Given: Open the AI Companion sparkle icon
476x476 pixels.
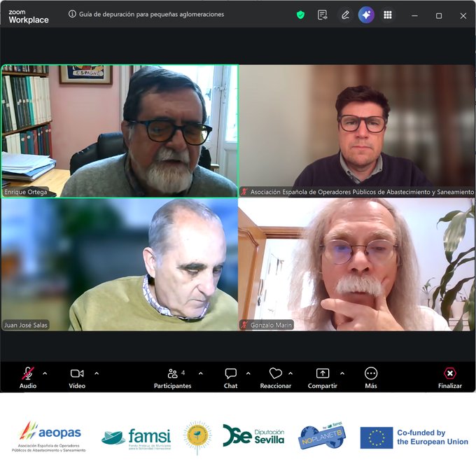Looking at the screenshot, I should click(x=366, y=15).
